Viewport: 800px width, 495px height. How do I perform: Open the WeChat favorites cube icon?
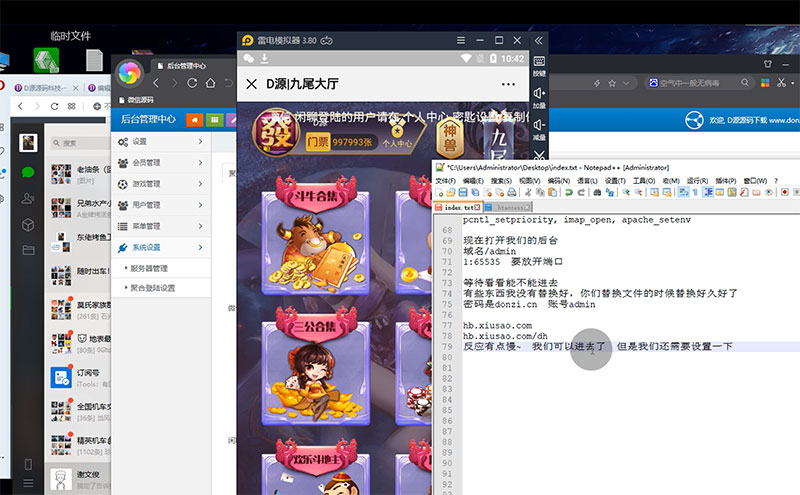click(28, 225)
